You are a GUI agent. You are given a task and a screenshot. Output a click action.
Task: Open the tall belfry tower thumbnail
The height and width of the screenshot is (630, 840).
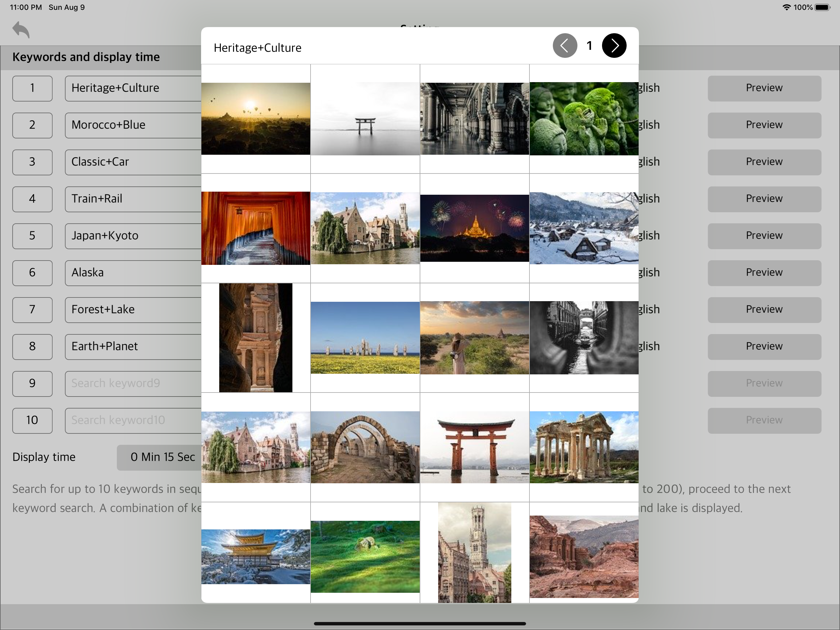point(474,552)
